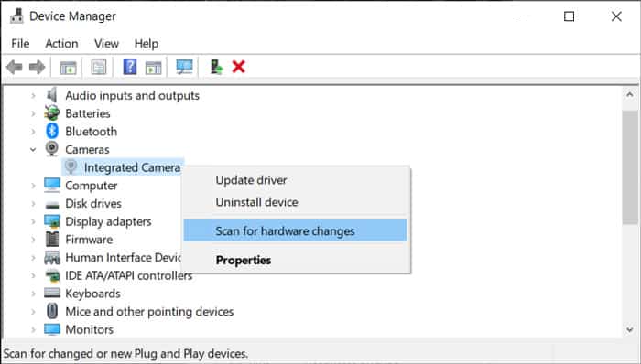Open the Help menu

(x=147, y=43)
